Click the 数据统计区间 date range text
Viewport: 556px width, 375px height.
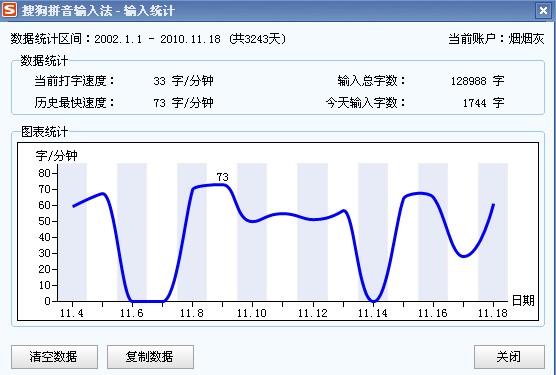click(x=148, y=39)
